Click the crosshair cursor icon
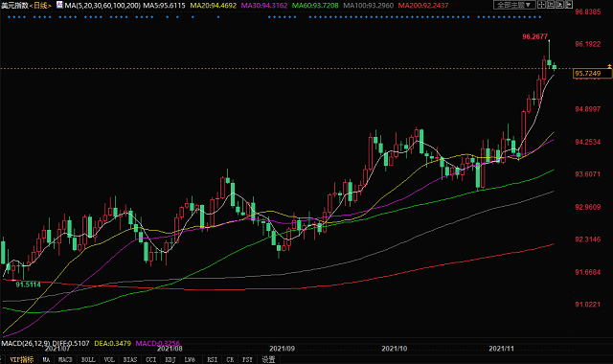613x364 pixels. [541, 5]
